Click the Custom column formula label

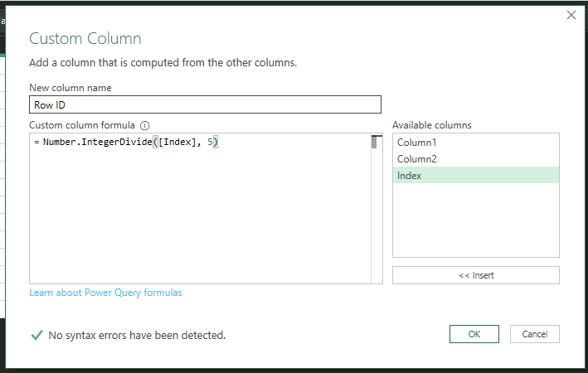pyautogui.click(x=82, y=125)
